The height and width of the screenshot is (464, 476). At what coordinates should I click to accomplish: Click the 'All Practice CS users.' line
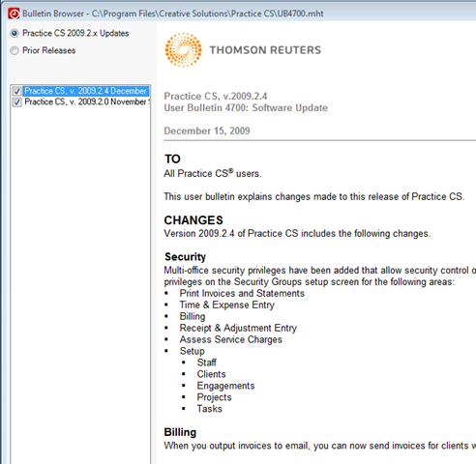coord(213,173)
